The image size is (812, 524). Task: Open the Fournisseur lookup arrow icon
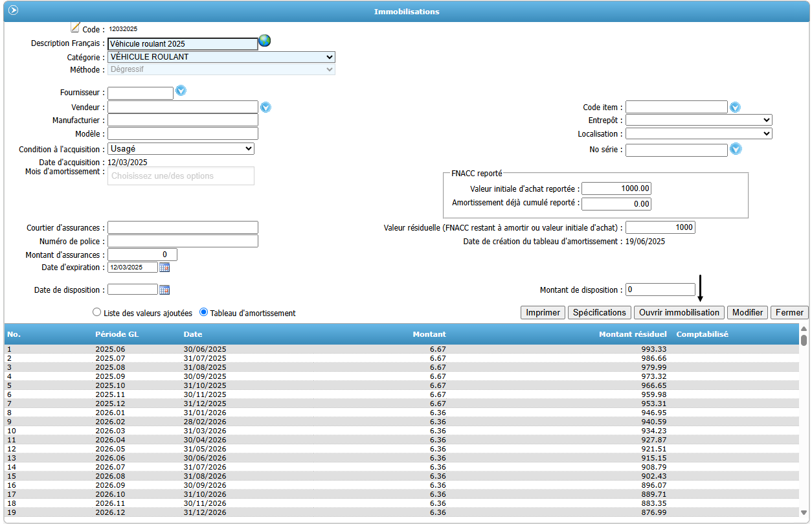[181, 91]
